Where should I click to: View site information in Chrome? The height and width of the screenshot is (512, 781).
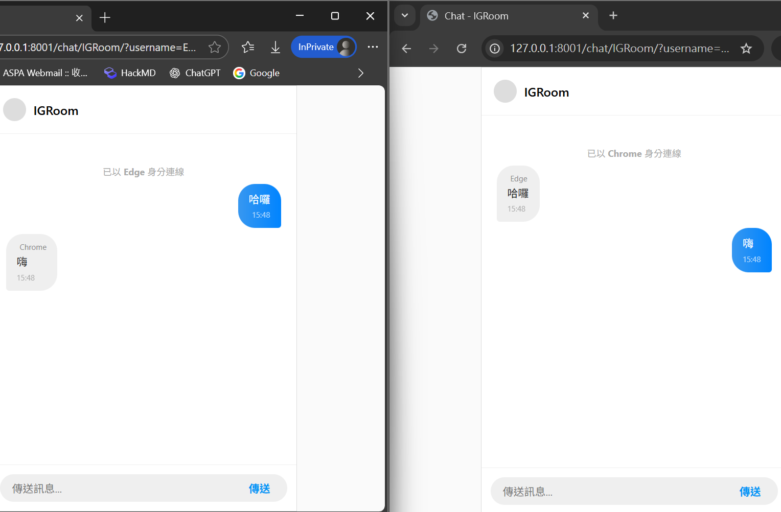(x=495, y=48)
